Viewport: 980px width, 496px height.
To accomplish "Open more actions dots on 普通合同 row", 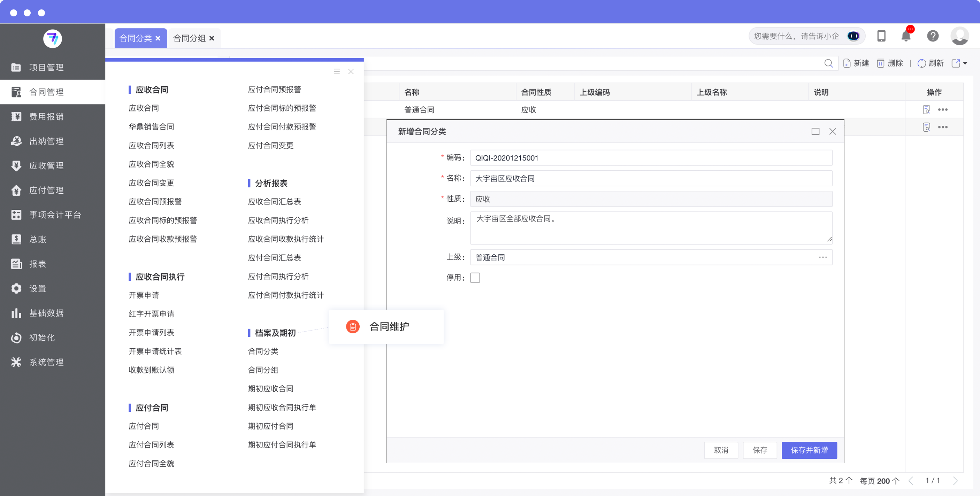I will (x=943, y=110).
